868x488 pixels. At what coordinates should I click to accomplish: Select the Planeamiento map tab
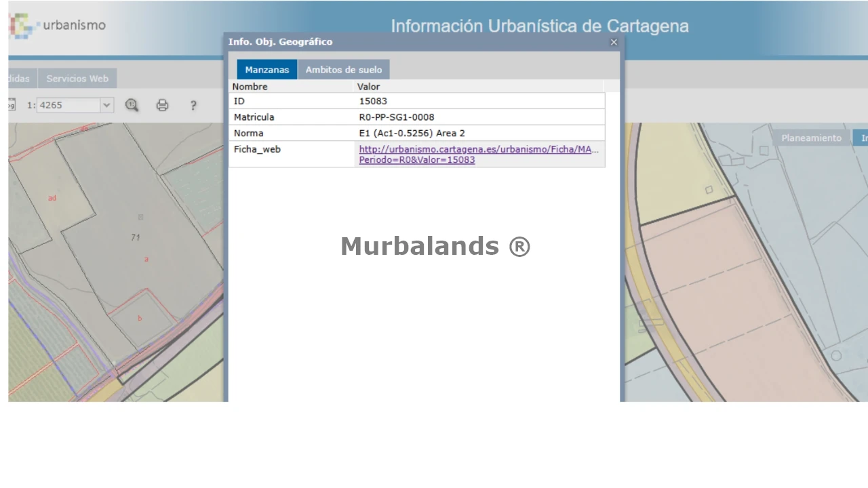tap(810, 138)
